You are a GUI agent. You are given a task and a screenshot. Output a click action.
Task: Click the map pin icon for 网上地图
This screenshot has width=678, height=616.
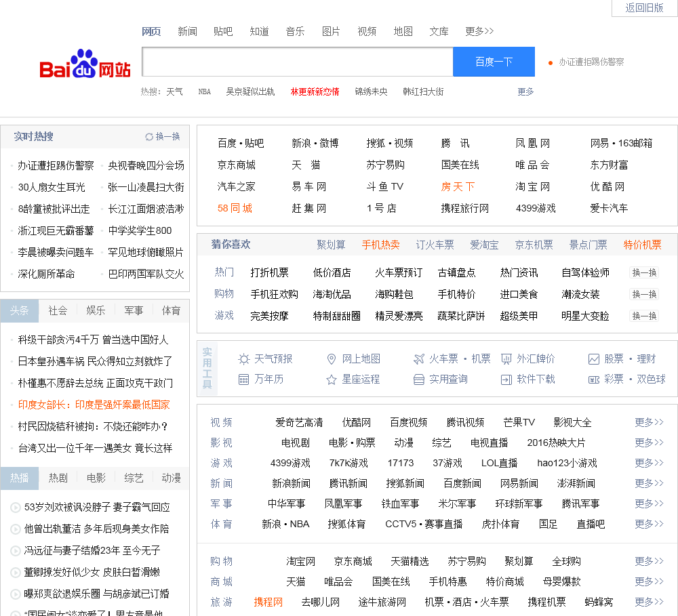pos(332,359)
